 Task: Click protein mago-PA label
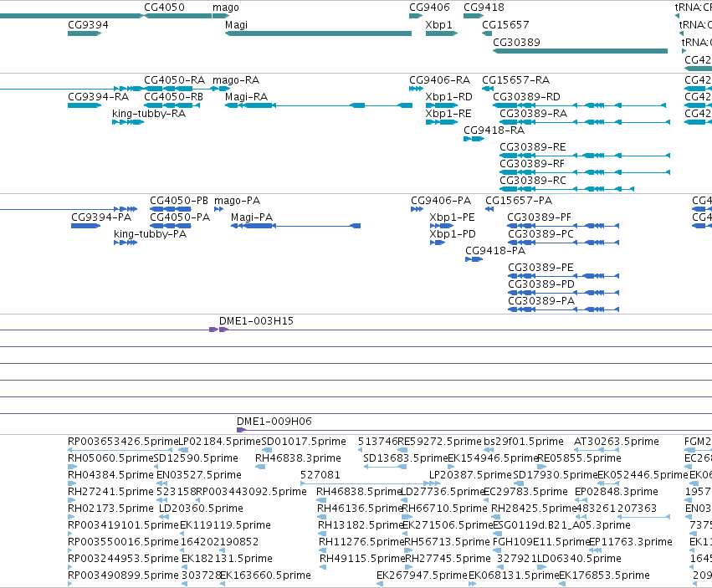click(x=237, y=201)
